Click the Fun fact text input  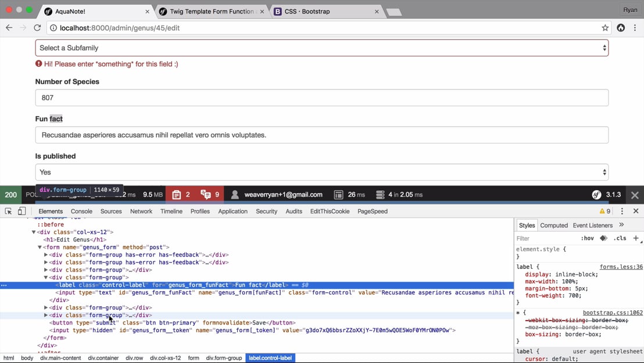[x=321, y=135]
